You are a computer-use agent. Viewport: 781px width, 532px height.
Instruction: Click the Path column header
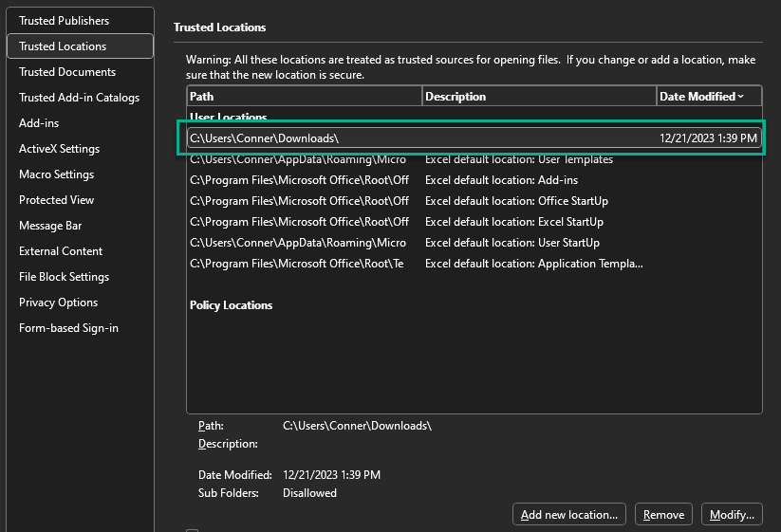pos(304,97)
